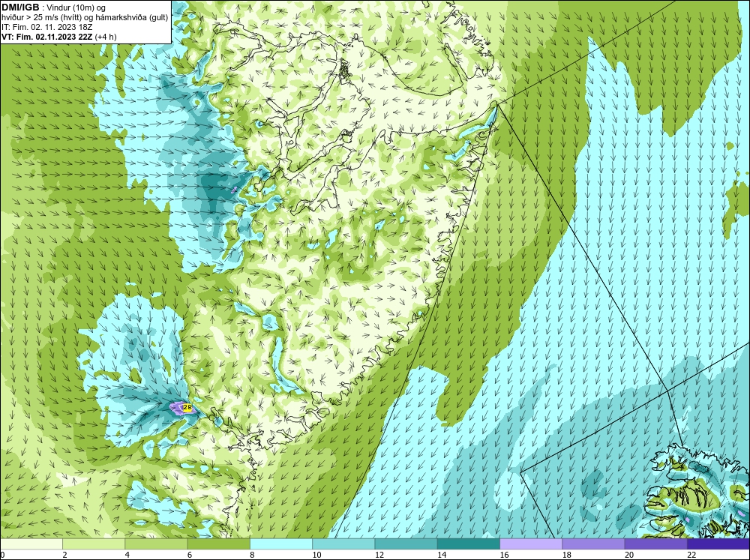
Task: Click the '12' scale label
Action: [379, 555]
